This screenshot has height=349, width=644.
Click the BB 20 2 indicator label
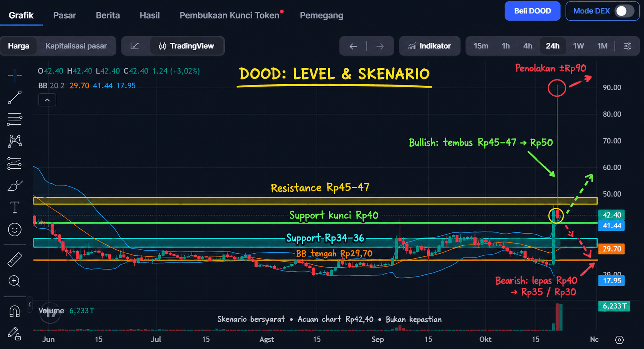[51, 86]
